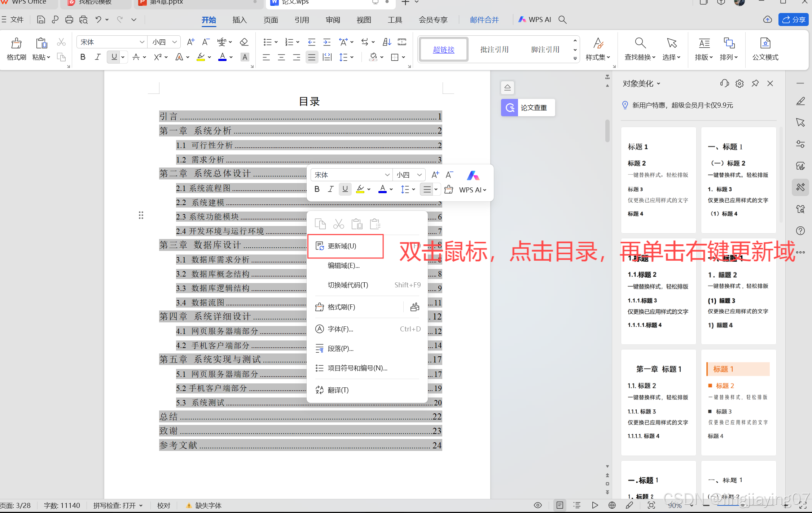Click the Format Painter brush icon
This screenshot has height=513, width=812.
[x=16, y=44]
